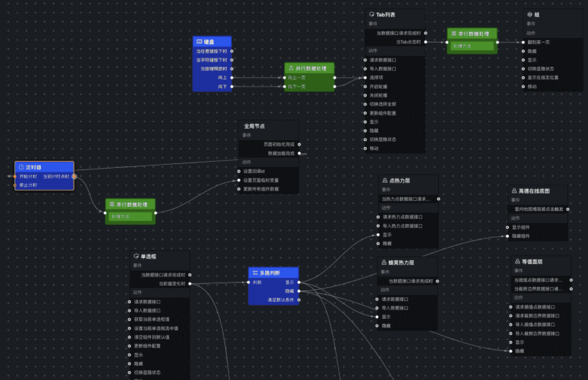The width and height of the screenshot is (588, 380).
Task: Click 页面初始化完成 port on 全局节点
Action: (x=299, y=144)
